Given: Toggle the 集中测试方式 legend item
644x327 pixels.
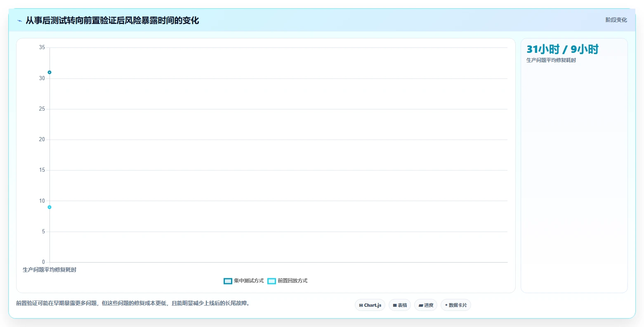Looking at the screenshot, I should [244, 281].
